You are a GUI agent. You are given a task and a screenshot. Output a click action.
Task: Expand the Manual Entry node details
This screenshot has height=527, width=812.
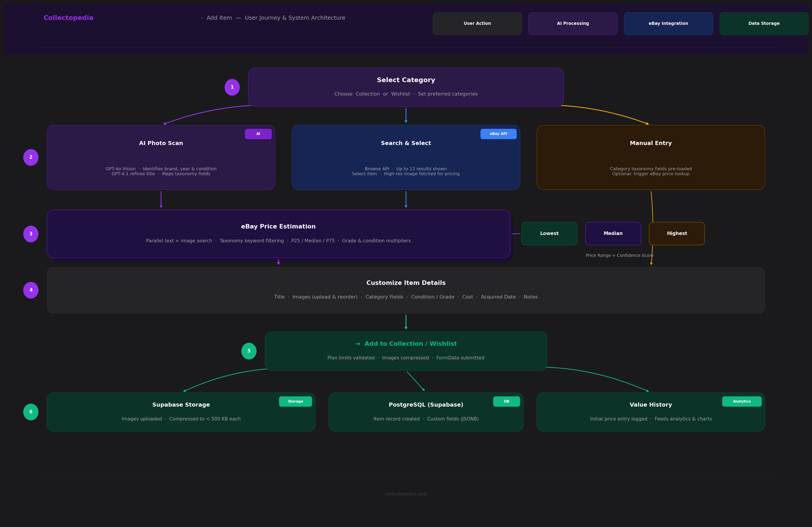651,157
